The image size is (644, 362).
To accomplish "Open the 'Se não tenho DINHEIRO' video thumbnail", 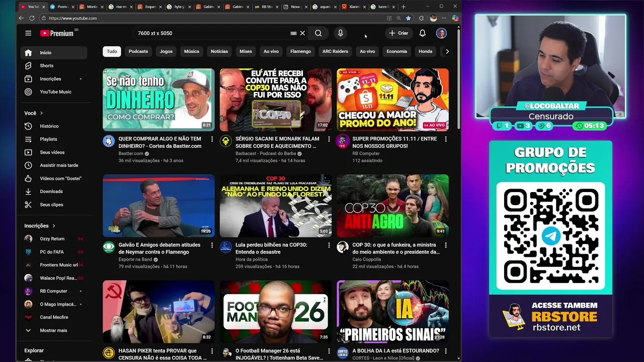I will click(158, 100).
